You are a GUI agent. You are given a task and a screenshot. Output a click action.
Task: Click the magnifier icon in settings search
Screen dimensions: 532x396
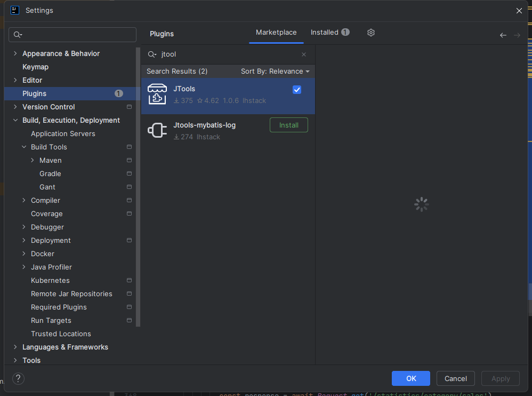18,34
